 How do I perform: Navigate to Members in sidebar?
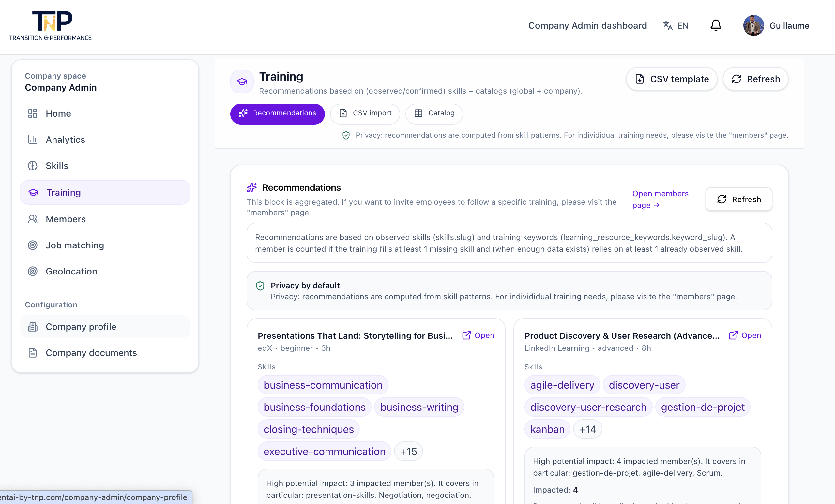(x=66, y=219)
